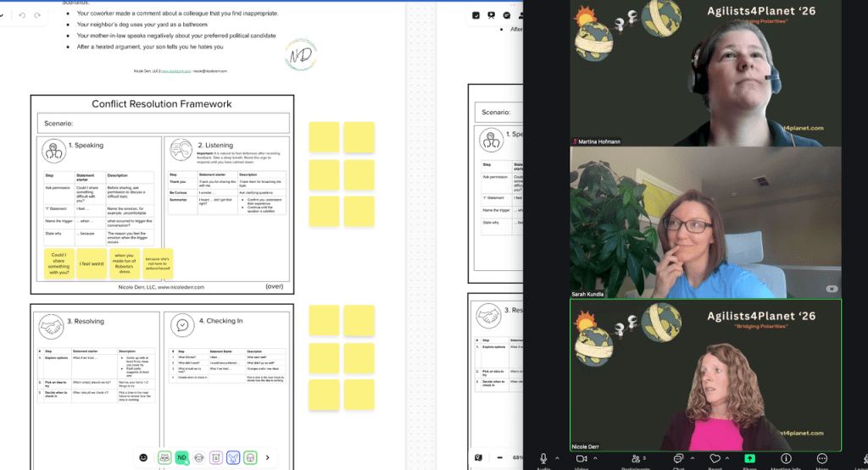Click the '3. Resolving' heading text
Image resolution: width=868 pixels, height=470 pixels.
click(x=86, y=321)
